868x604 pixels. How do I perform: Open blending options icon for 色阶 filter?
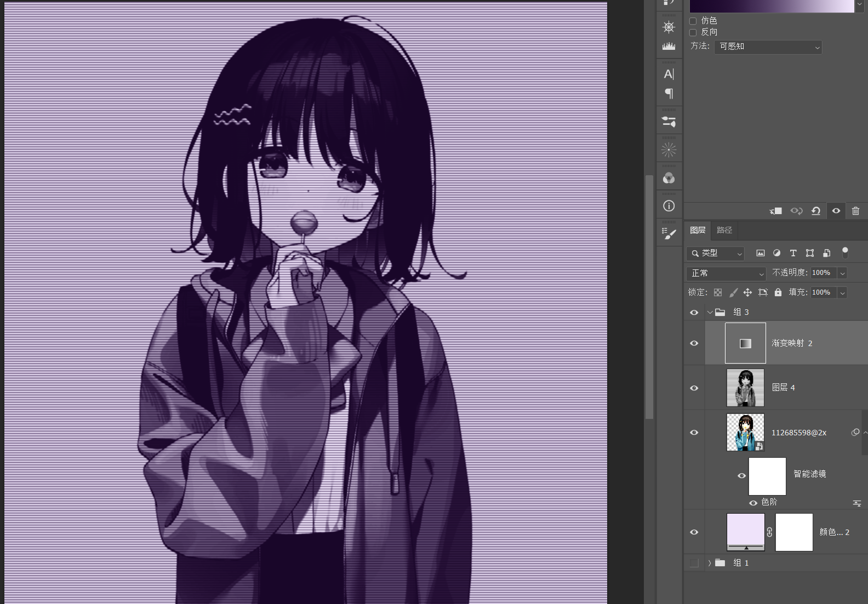(x=856, y=503)
